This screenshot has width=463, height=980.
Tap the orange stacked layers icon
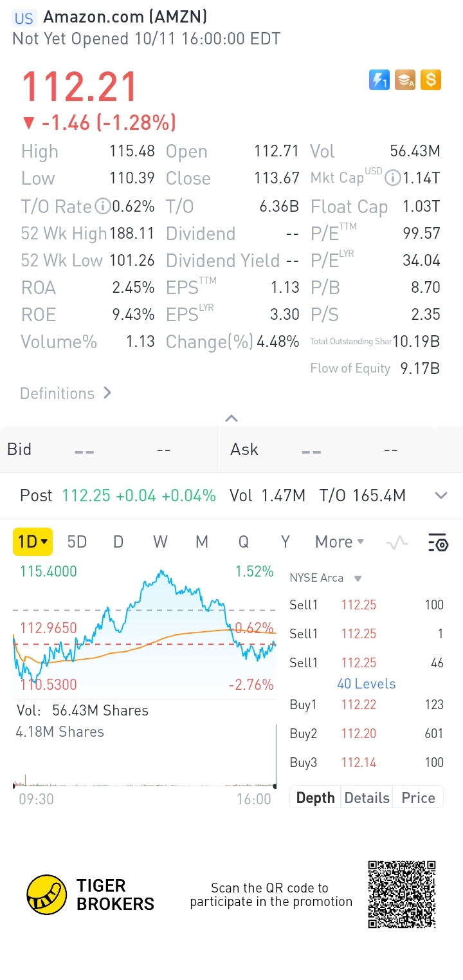click(404, 80)
